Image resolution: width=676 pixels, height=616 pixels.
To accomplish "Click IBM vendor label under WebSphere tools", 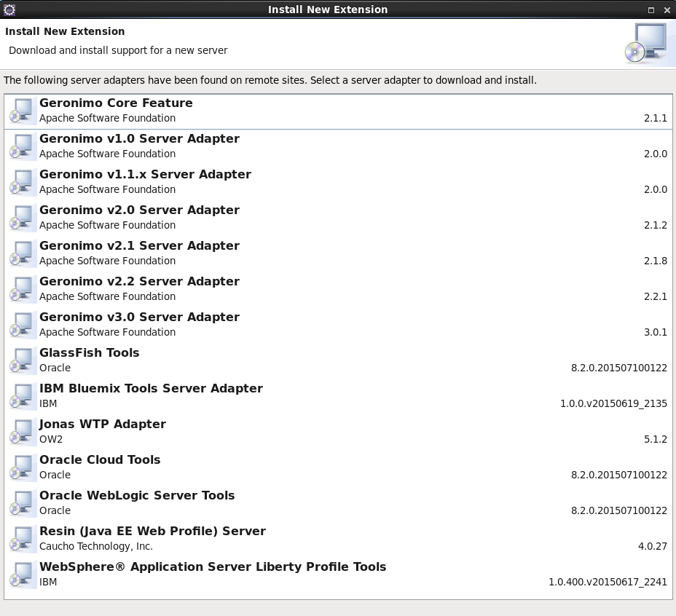I will (48, 582).
